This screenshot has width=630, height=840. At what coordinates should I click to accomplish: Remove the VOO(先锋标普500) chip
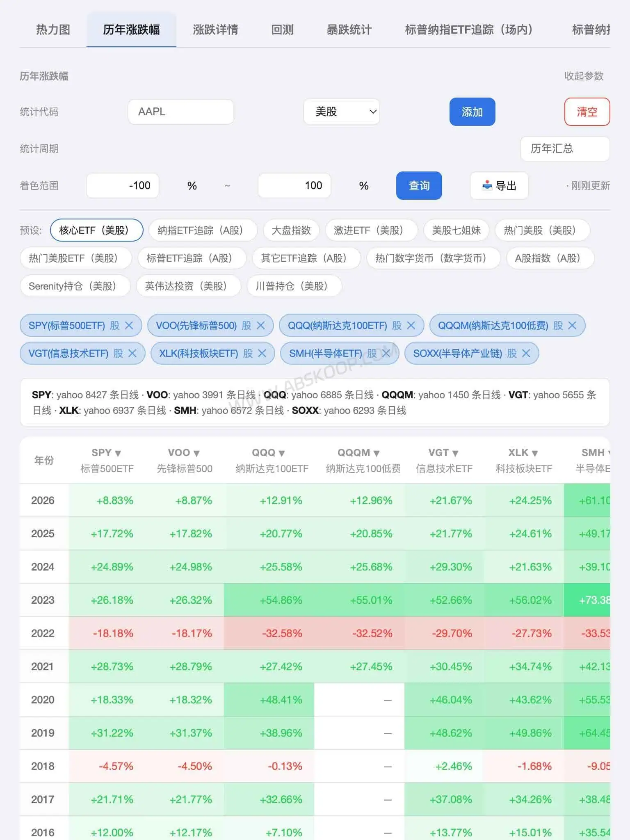pos(260,326)
